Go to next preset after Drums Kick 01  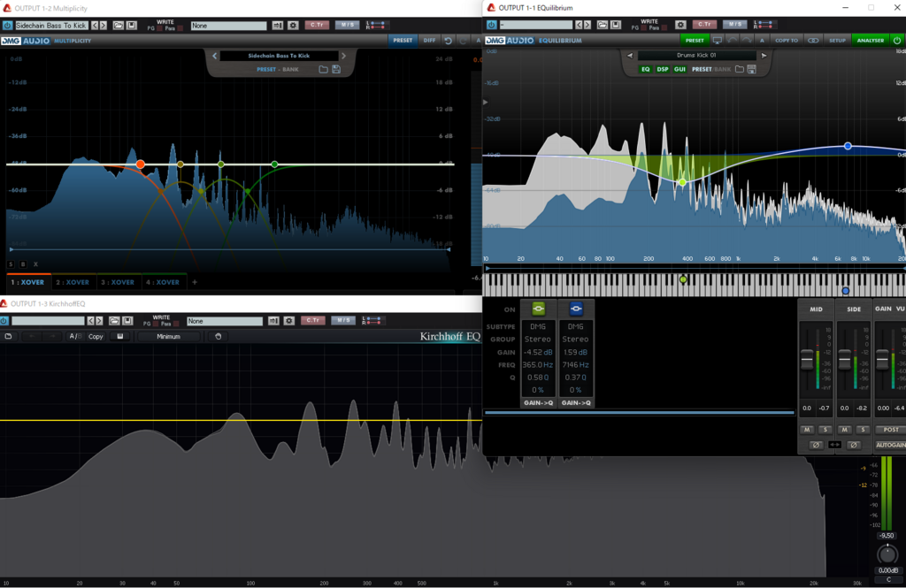tap(764, 56)
